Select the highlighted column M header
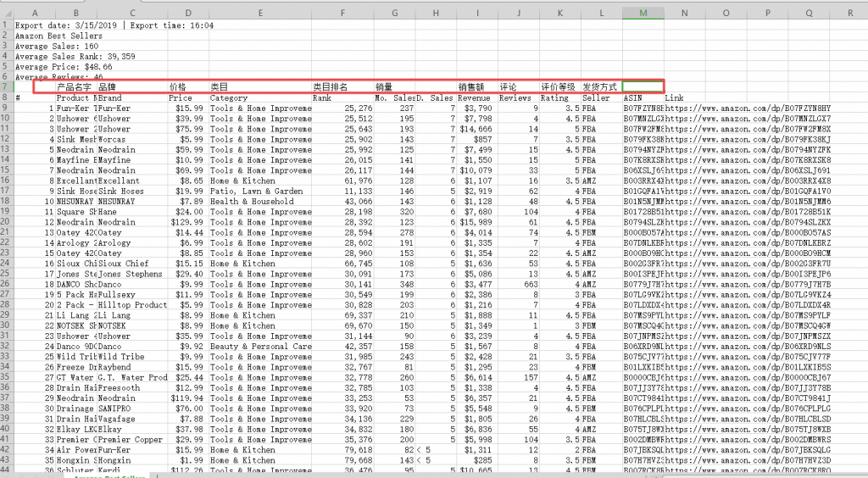The width and height of the screenshot is (868, 478). click(x=643, y=13)
